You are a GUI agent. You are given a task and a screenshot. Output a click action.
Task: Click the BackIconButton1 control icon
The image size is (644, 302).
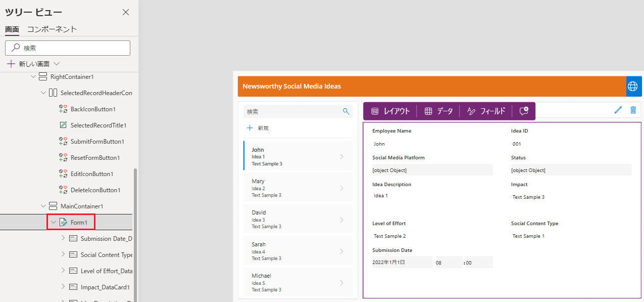click(x=63, y=109)
